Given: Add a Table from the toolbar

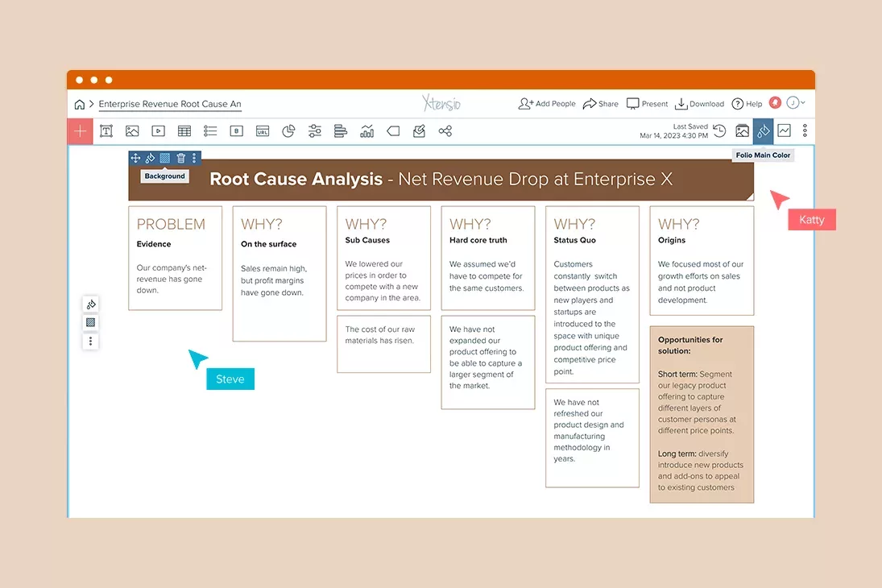Looking at the screenshot, I should tap(184, 130).
